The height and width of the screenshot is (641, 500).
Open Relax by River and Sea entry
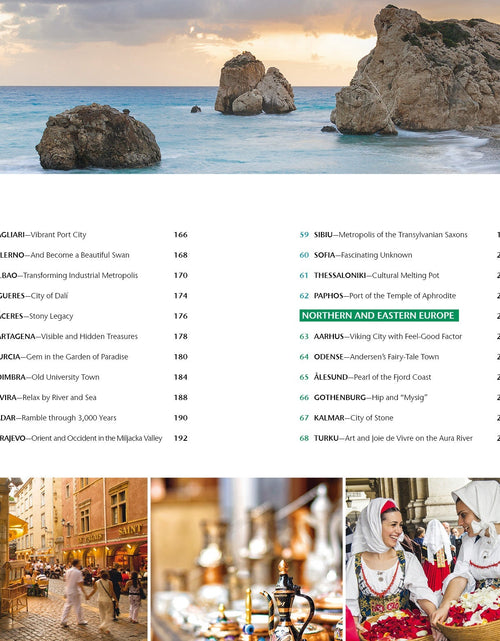pyautogui.click(x=48, y=397)
